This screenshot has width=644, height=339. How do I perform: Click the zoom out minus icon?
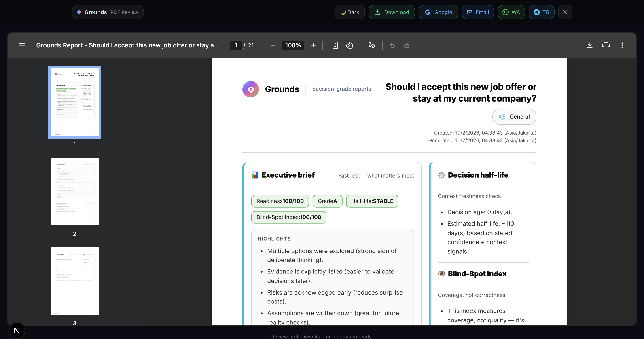pos(273,45)
